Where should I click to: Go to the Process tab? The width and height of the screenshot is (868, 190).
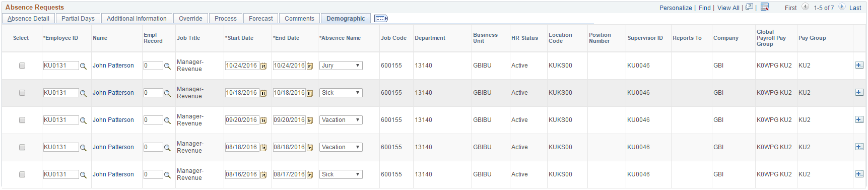pos(226,19)
